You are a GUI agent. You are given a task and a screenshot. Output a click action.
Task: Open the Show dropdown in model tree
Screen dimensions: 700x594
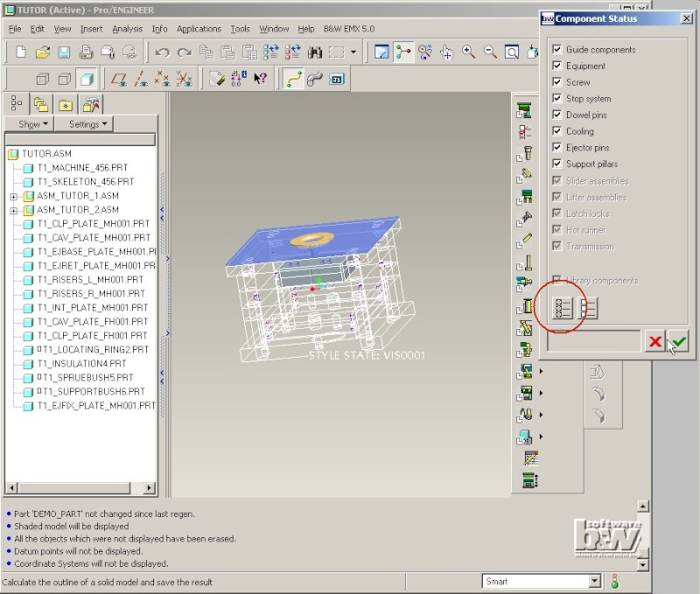tap(30, 124)
